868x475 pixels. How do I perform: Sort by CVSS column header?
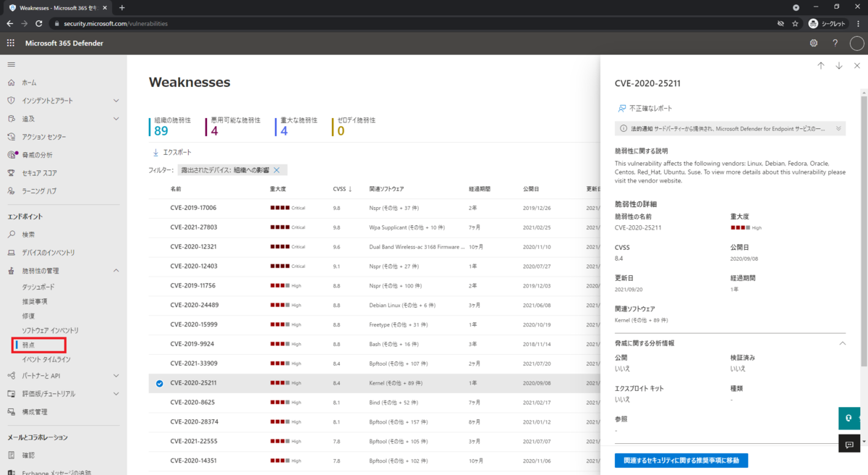tap(343, 189)
